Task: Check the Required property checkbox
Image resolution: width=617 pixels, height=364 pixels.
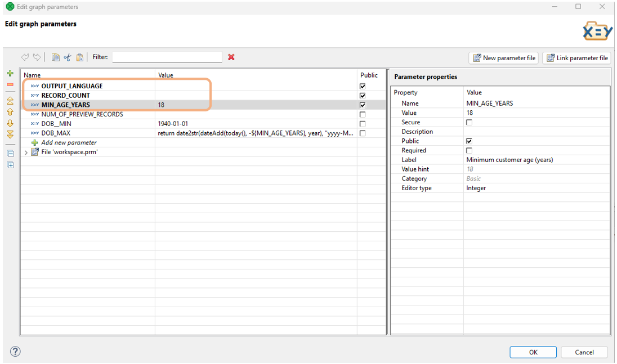Action: pos(469,151)
